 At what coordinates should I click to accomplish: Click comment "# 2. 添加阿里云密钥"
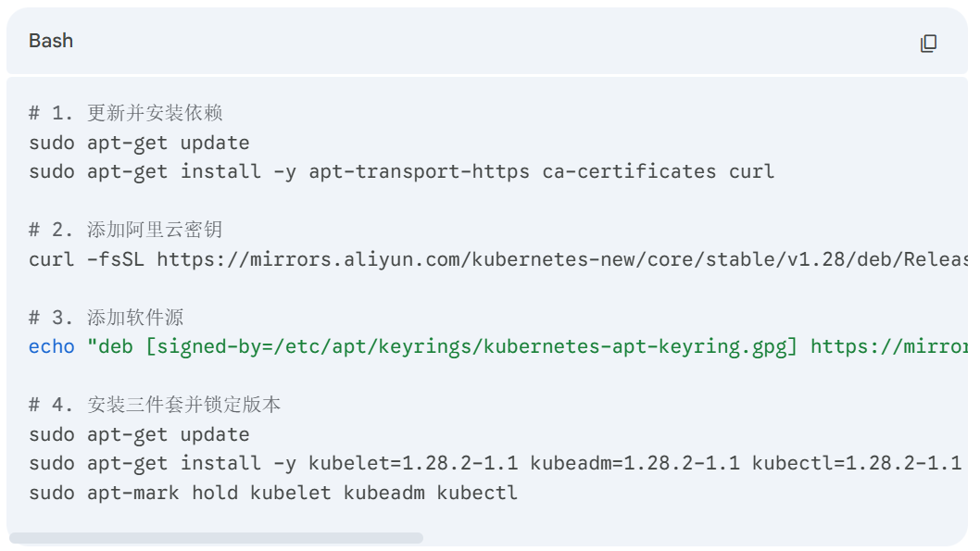pos(126,230)
